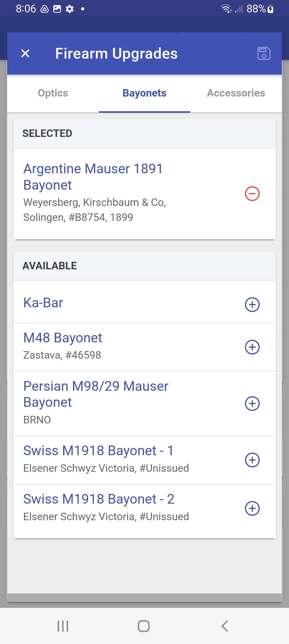Add Persian M98/29 Mauser Bayonet plus icon
This screenshot has width=289, height=644.
coord(252,404)
